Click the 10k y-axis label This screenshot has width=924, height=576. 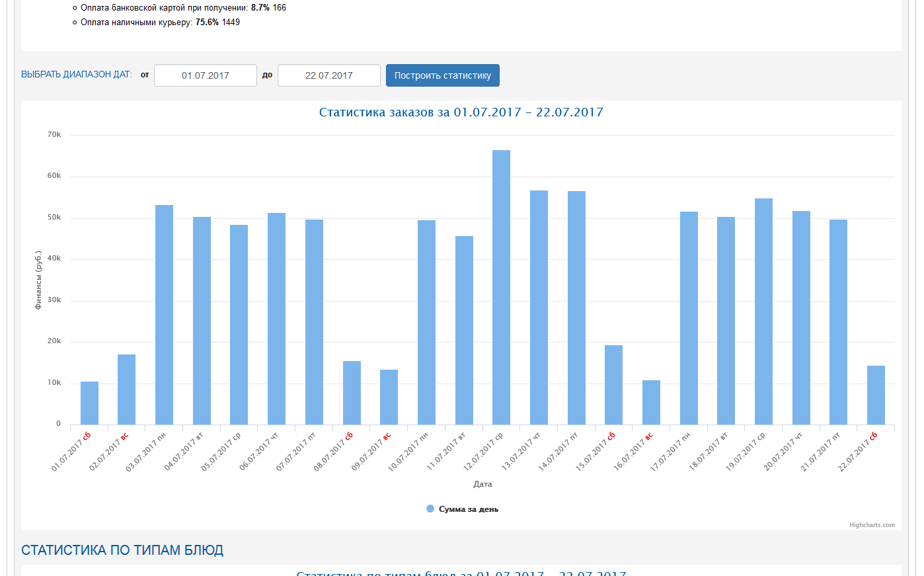[54, 383]
